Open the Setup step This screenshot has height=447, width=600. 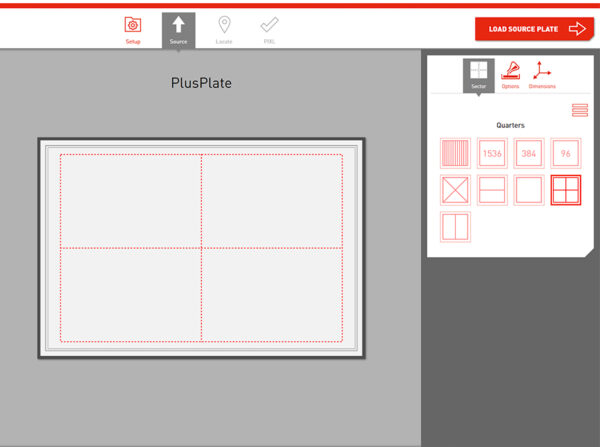[x=132, y=28]
